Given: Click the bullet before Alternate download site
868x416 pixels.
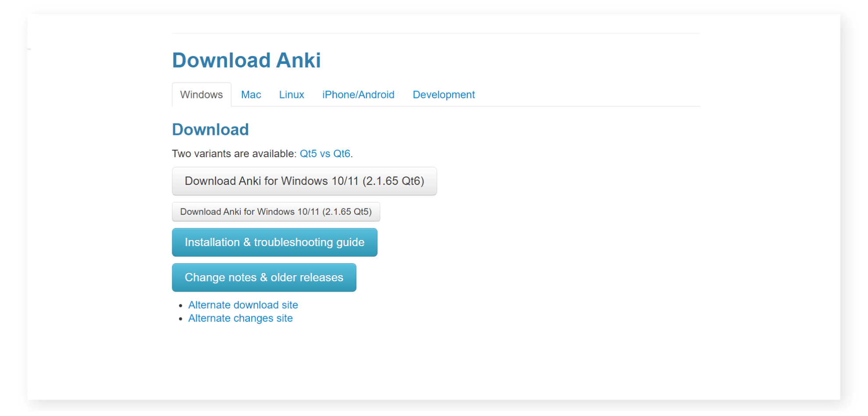Looking at the screenshot, I should pos(181,306).
